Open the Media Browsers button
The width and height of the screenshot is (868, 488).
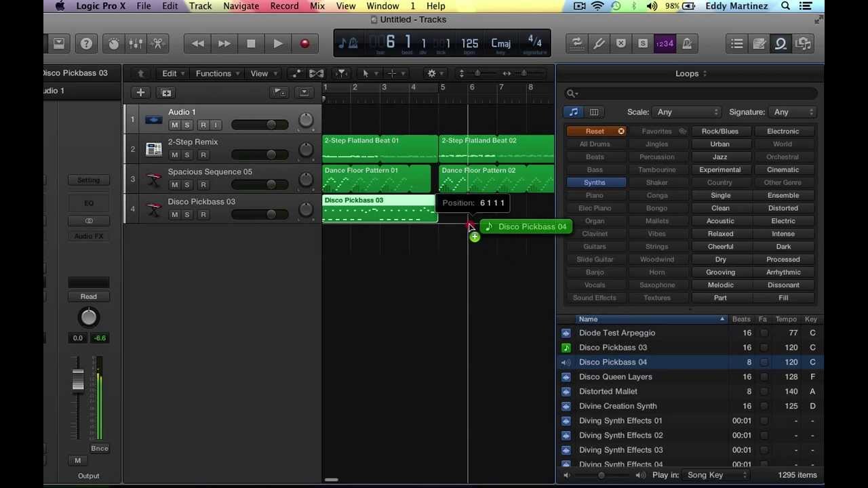[x=803, y=43]
